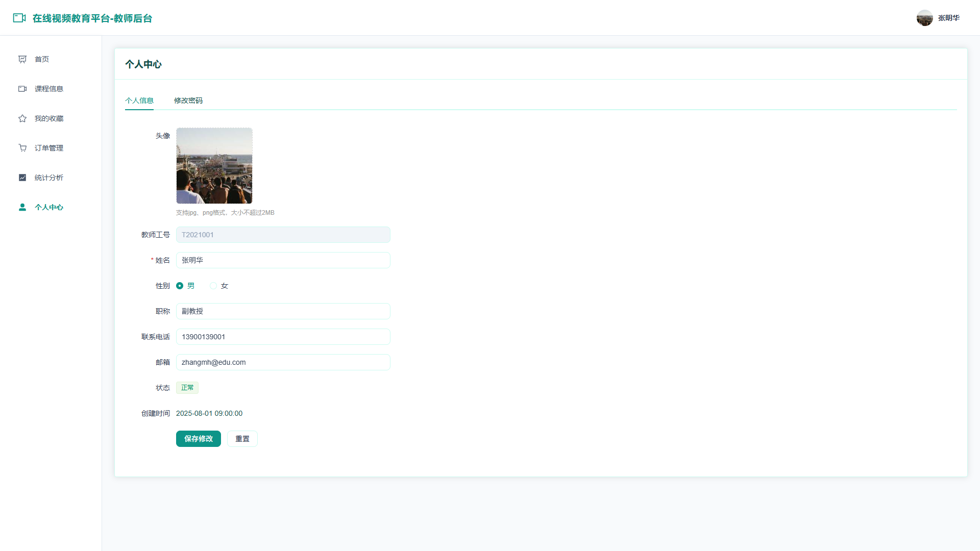Screen dimensions: 980x551
Task: Click the avatar upload thumbnail image
Action: (x=214, y=166)
